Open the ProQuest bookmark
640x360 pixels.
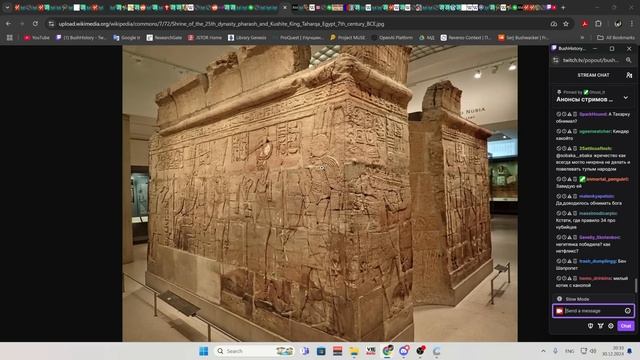(298, 38)
